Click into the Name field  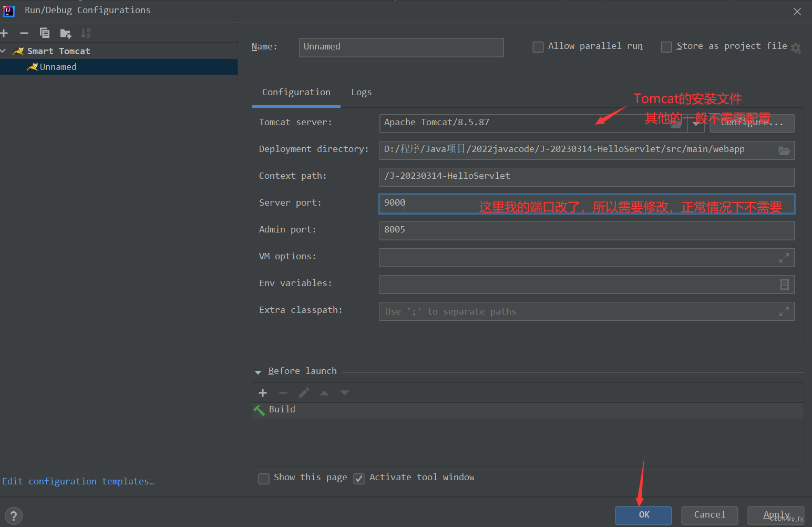tap(402, 47)
